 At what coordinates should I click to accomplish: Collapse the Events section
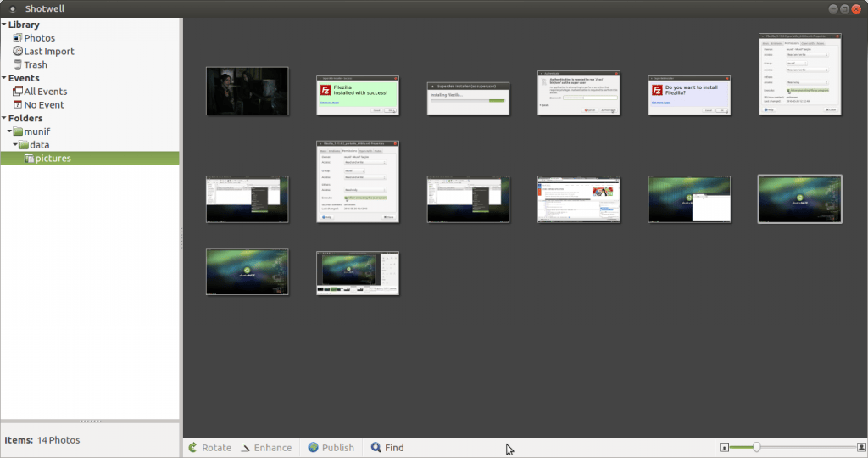[x=4, y=79]
